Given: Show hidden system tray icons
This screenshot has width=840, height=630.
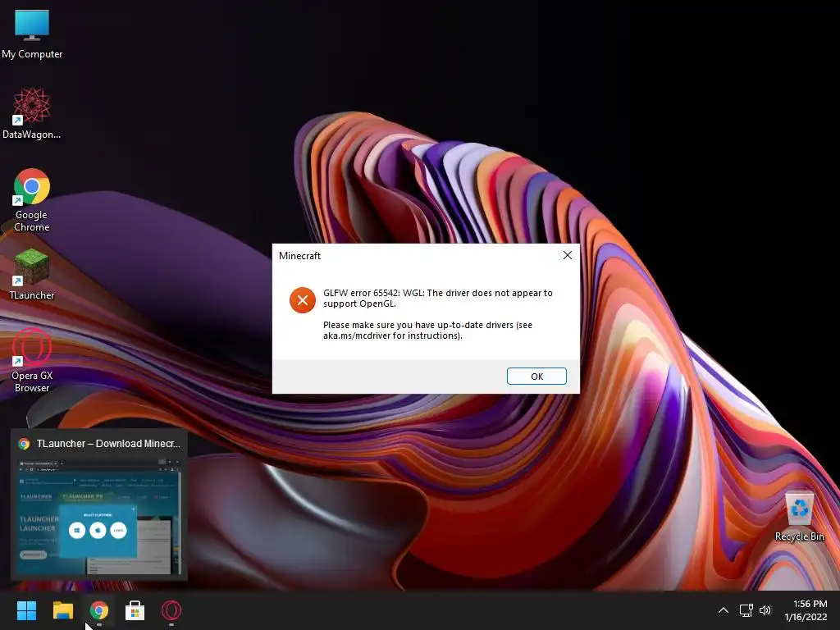Looking at the screenshot, I should (x=724, y=610).
